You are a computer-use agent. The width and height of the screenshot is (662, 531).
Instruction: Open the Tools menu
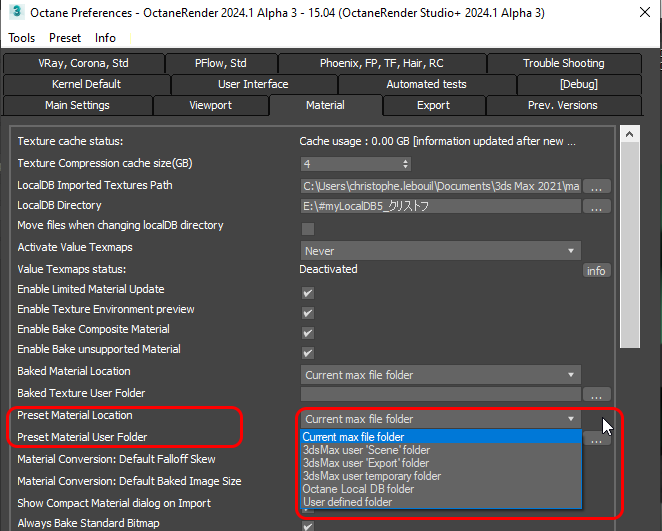click(x=22, y=38)
